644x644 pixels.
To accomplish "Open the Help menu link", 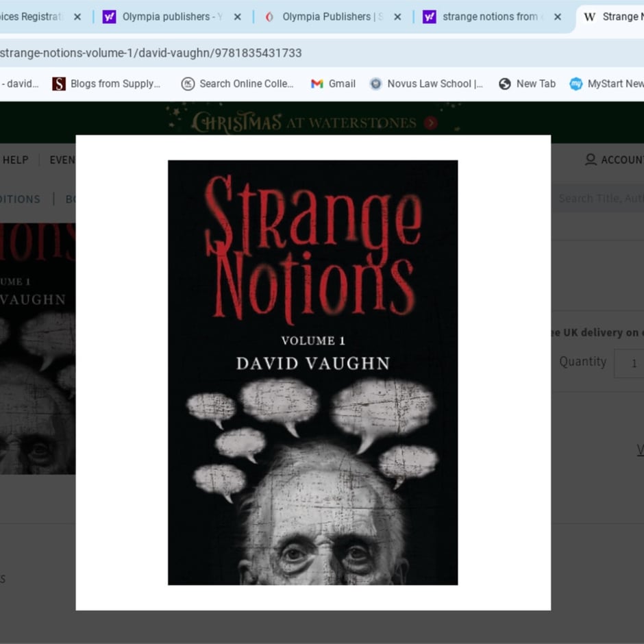I will [x=15, y=160].
